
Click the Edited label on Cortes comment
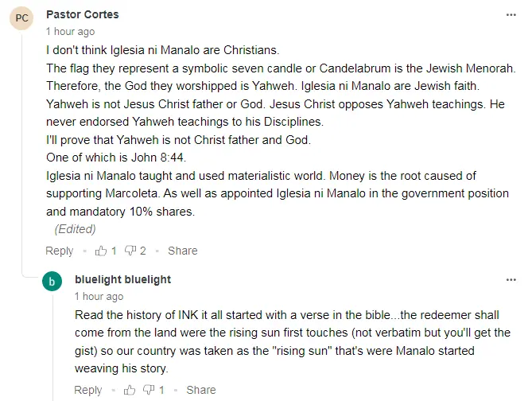click(75, 229)
